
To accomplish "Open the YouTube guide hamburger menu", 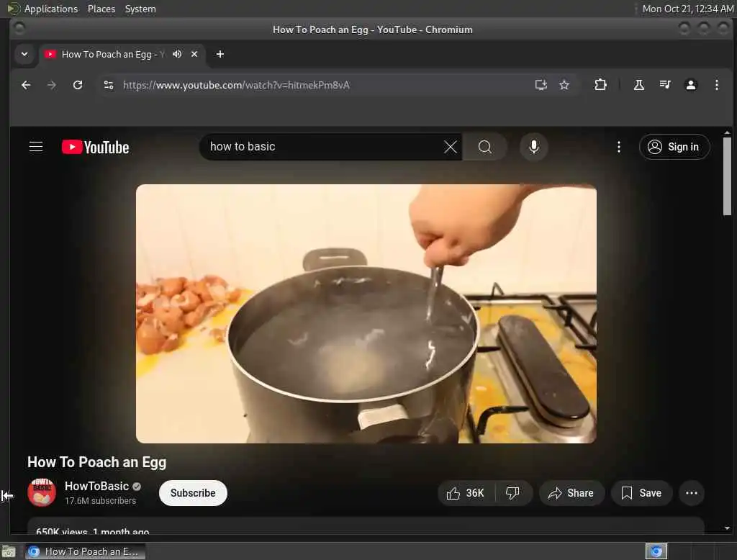I will [36, 147].
